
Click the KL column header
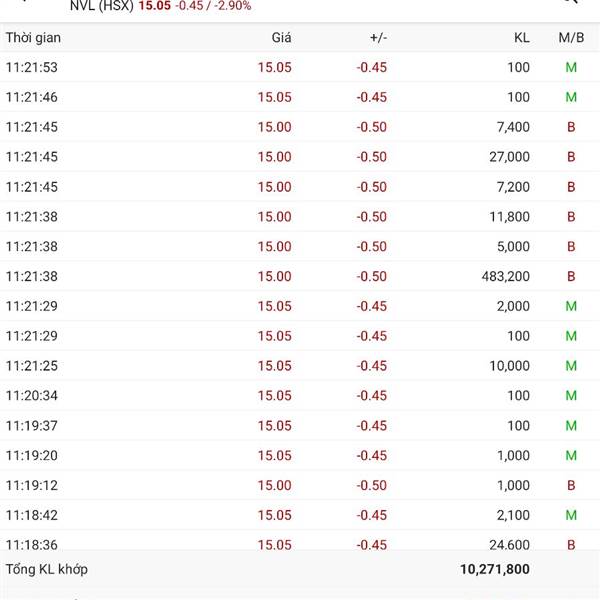tap(521, 37)
